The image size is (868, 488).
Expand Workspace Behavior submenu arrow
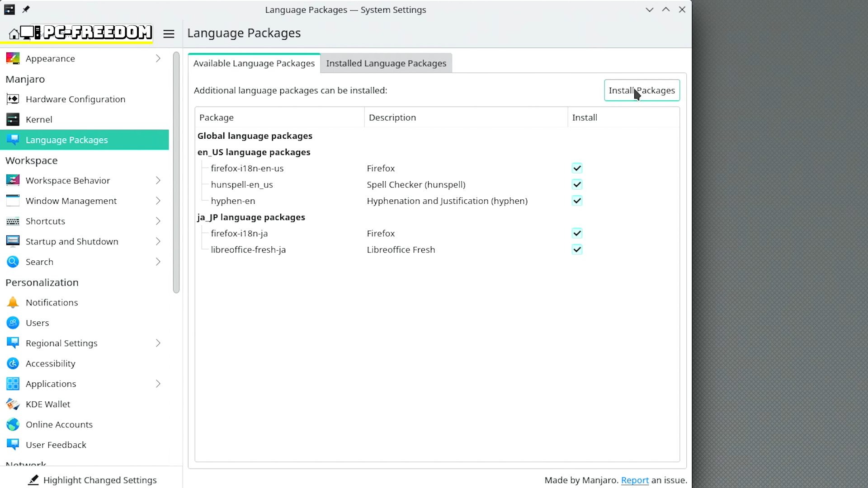158,180
